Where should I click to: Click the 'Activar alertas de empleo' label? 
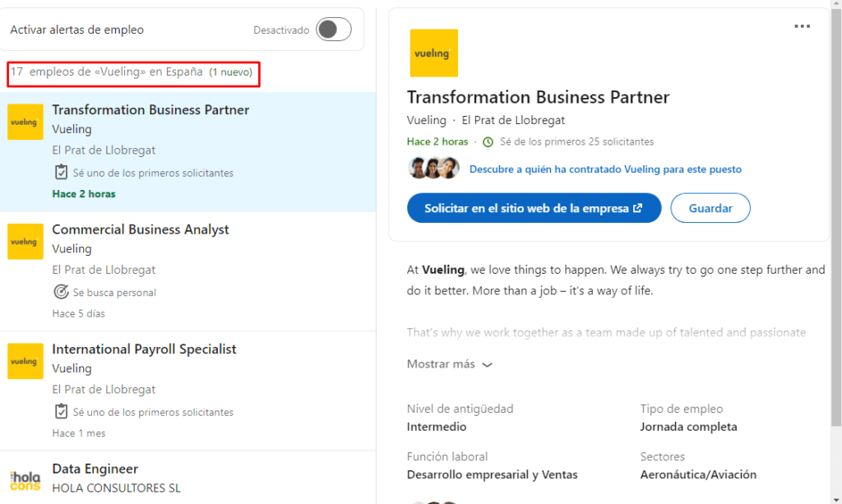(x=76, y=30)
